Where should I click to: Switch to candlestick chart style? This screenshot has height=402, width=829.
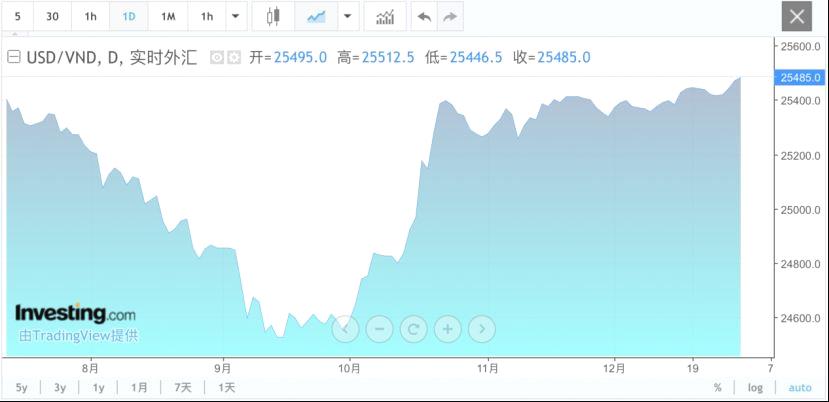(273, 17)
